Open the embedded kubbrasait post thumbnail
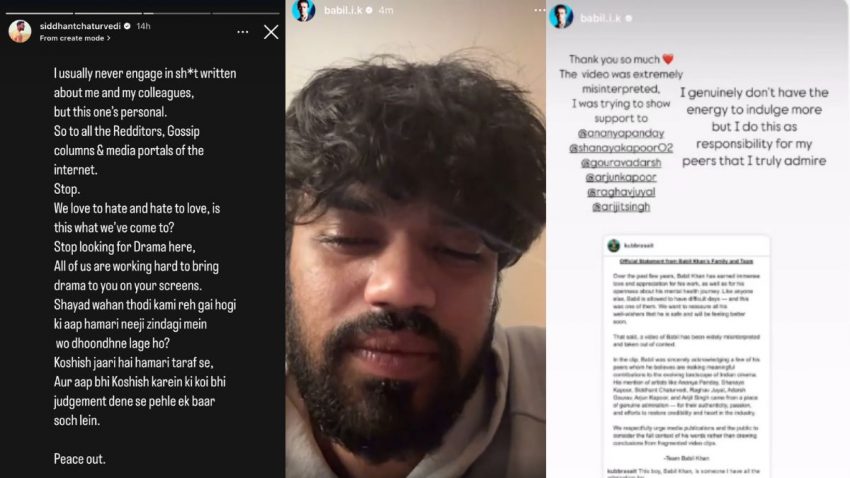The height and width of the screenshot is (478, 850). point(686,357)
